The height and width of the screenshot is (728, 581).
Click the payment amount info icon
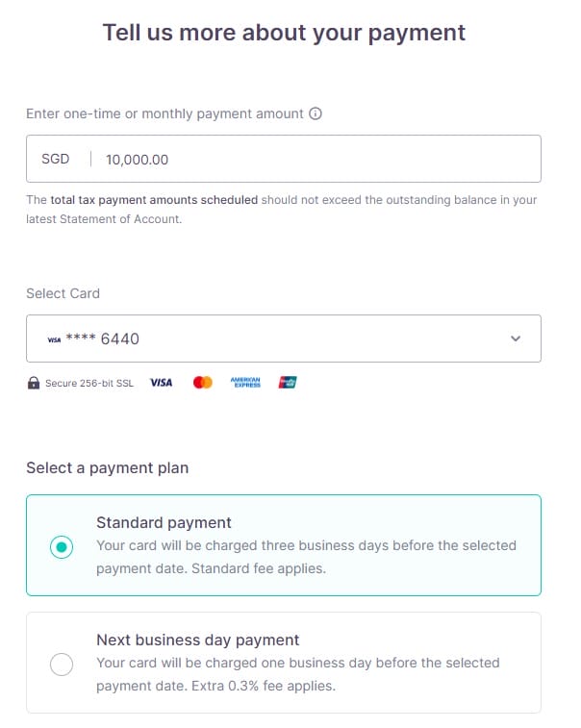coord(316,113)
